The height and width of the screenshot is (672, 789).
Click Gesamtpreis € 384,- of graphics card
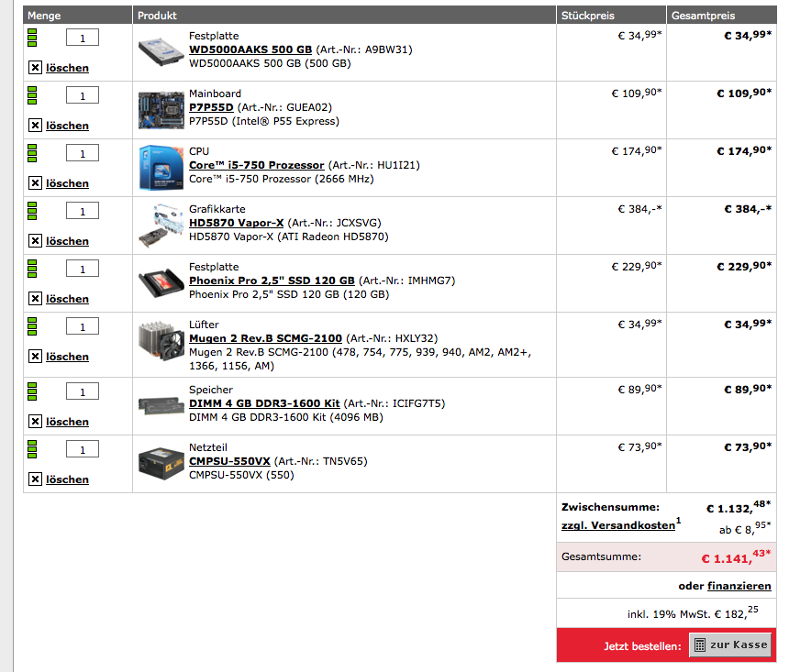[748, 209]
